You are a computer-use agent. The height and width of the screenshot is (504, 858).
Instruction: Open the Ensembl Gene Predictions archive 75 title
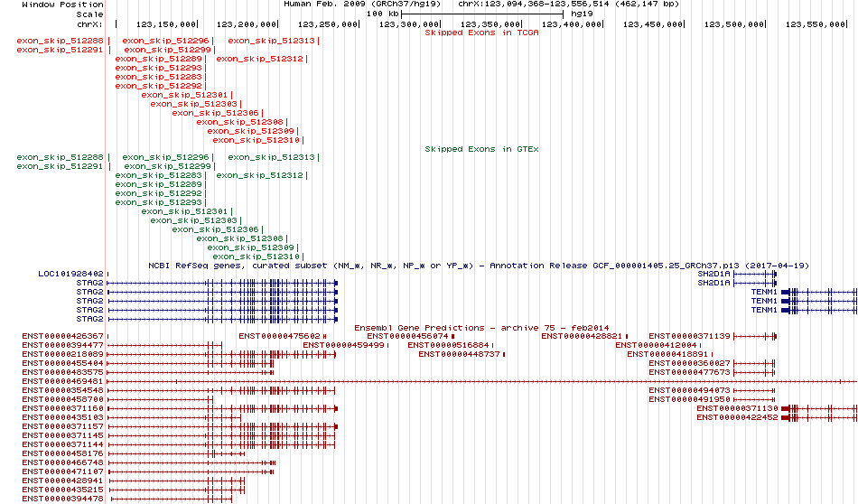coord(481,329)
